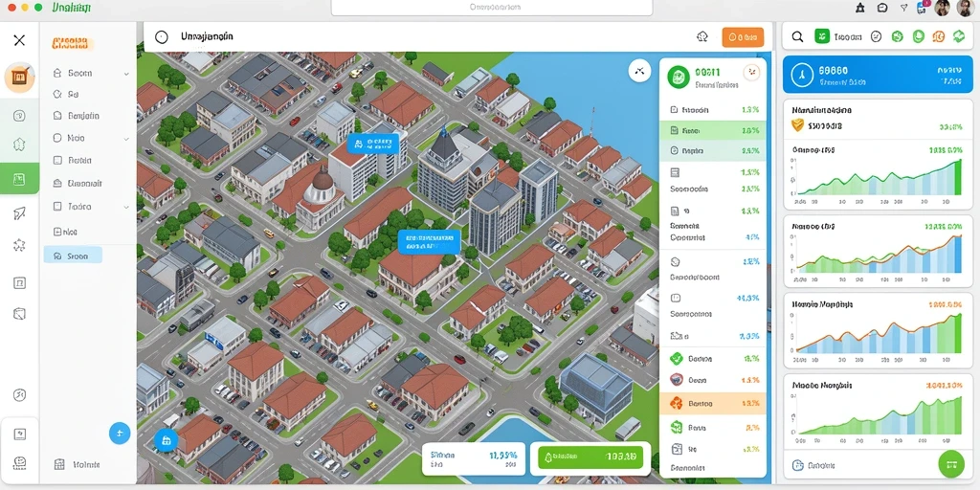Click the funnel filter icon in top menu bar
980x490 pixels.
tap(903, 8)
